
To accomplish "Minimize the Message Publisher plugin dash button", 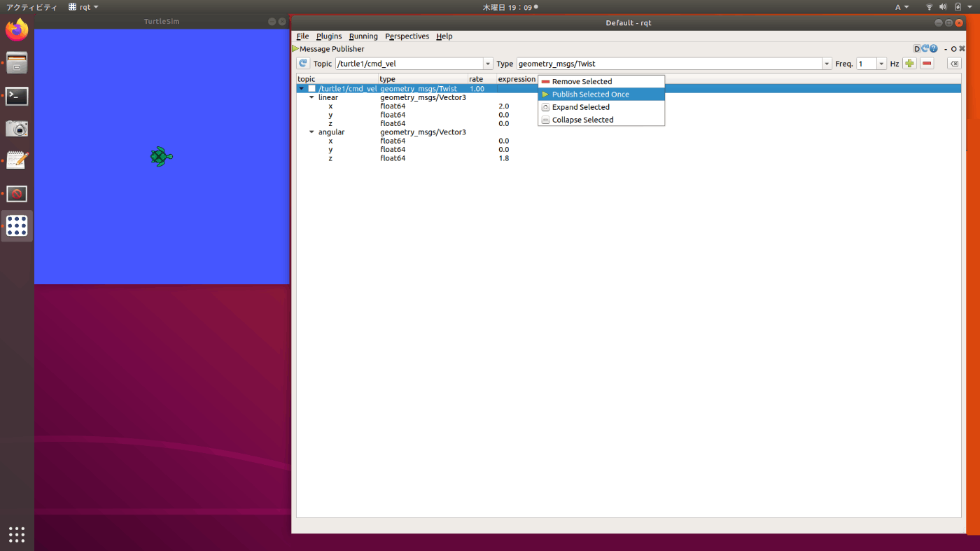I will click(945, 49).
